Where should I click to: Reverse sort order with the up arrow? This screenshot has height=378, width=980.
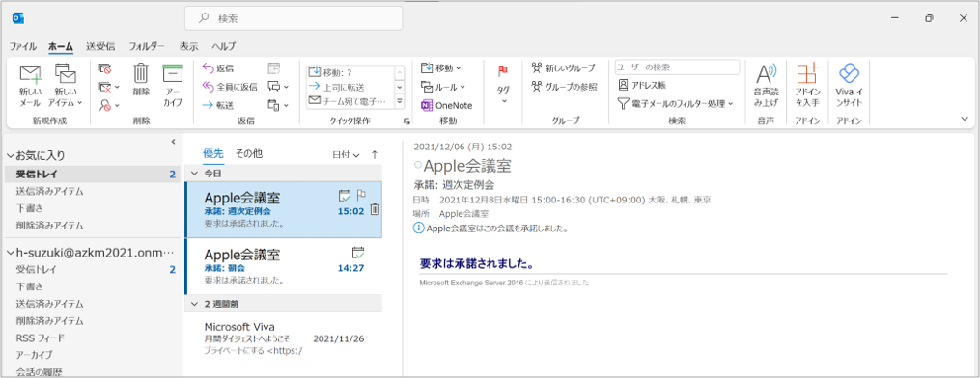[x=375, y=154]
